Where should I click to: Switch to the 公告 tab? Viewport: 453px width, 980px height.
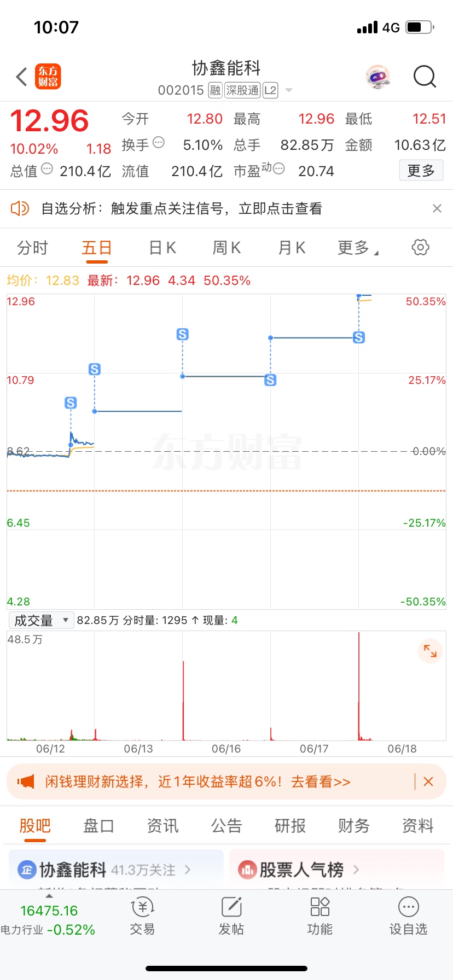(x=226, y=826)
